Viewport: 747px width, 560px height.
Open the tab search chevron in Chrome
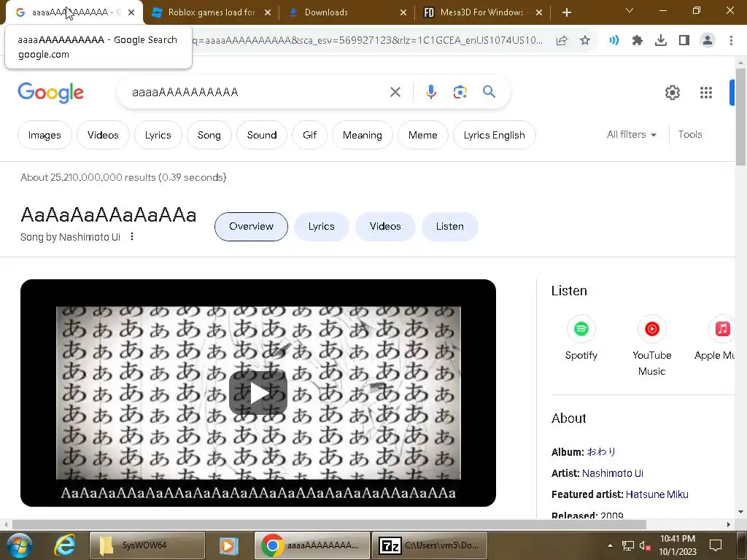click(630, 10)
